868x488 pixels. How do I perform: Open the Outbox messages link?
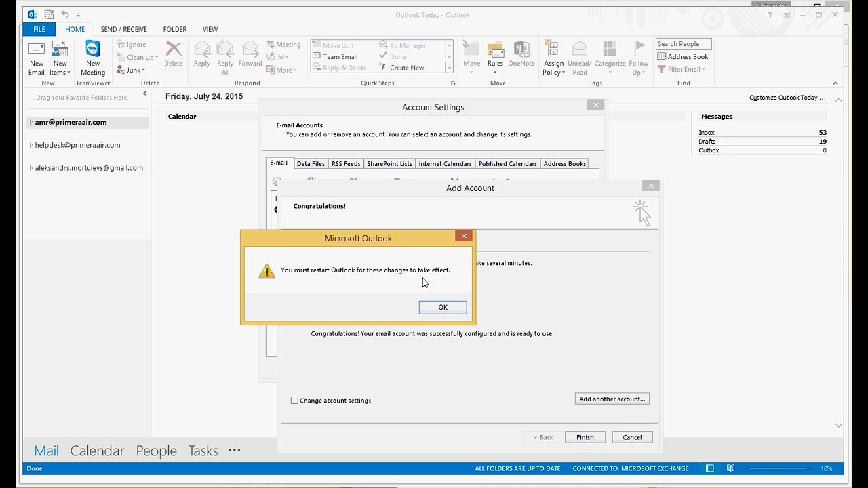[x=709, y=150]
